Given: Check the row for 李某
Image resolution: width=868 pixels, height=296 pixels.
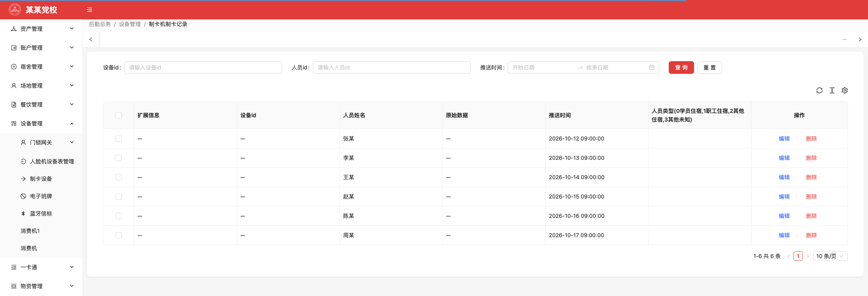Looking at the screenshot, I should (118, 158).
